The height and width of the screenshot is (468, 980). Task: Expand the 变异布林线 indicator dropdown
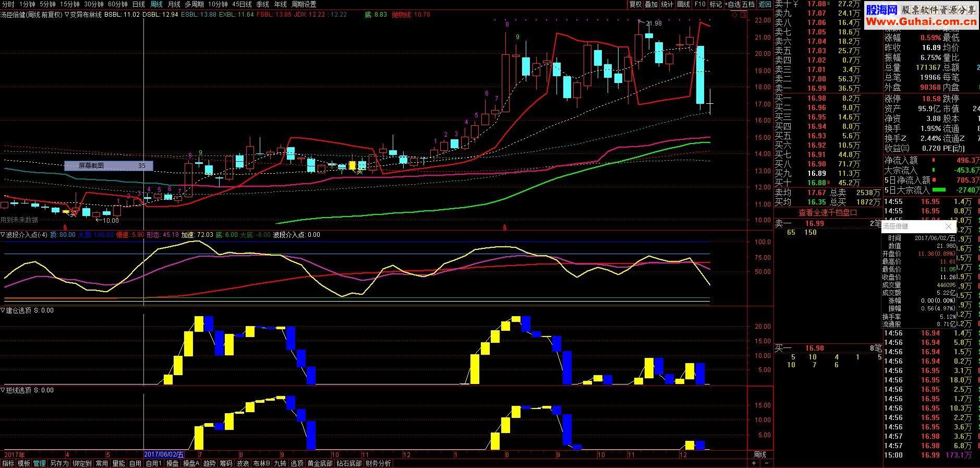(67, 15)
